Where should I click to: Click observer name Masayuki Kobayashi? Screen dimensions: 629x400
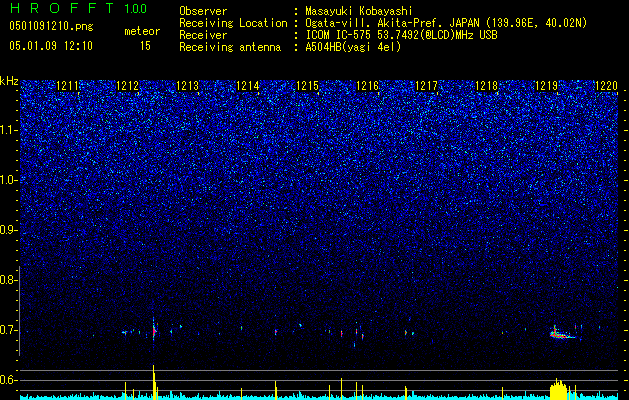(x=359, y=11)
